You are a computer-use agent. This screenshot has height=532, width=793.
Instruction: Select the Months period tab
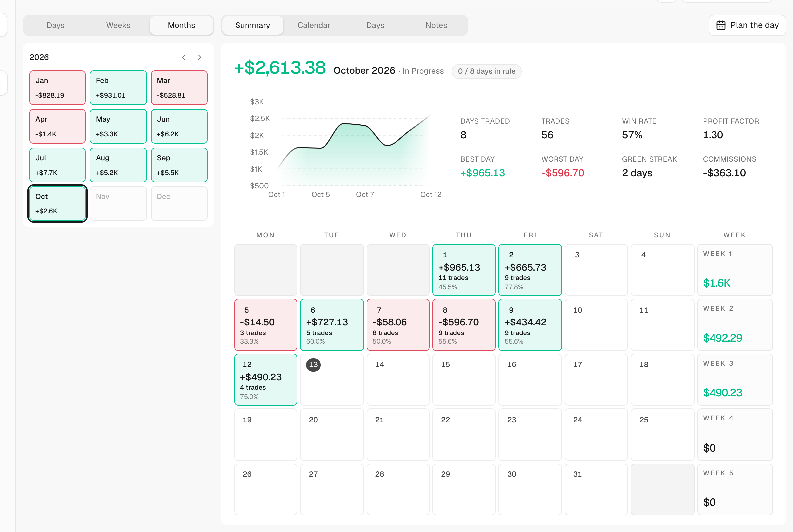181,26
